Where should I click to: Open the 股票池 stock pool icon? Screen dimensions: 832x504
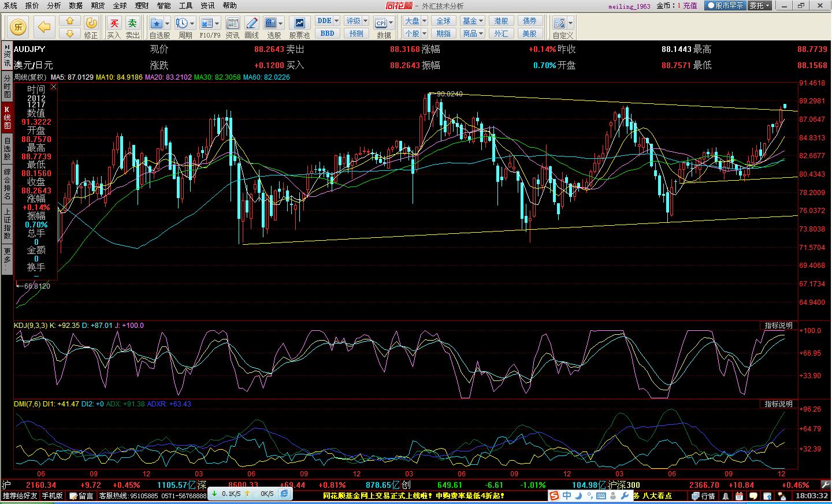pyautogui.click(x=299, y=27)
